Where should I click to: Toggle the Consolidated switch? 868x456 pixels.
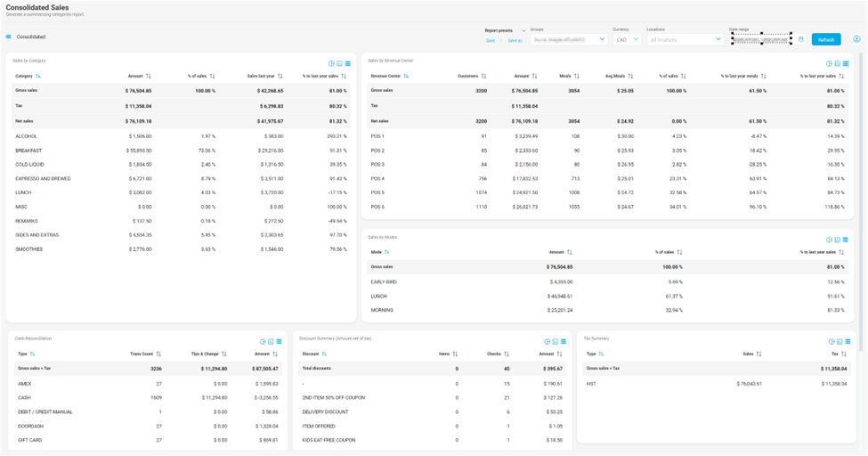click(x=8, y=37)
